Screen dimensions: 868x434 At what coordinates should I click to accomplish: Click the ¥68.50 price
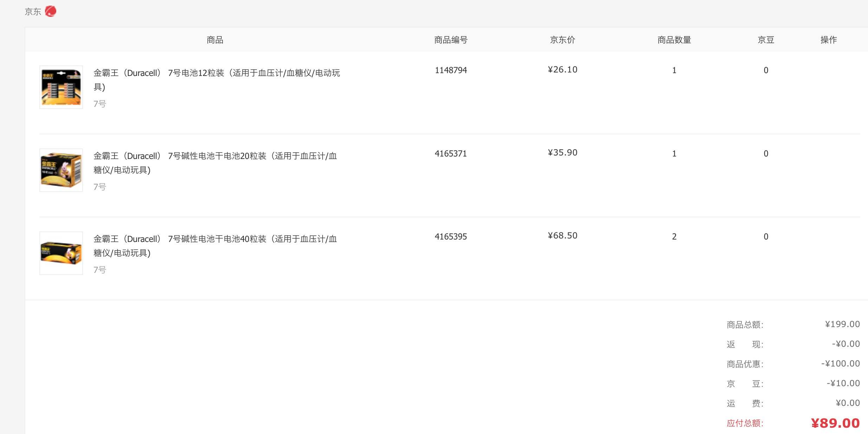562,236
